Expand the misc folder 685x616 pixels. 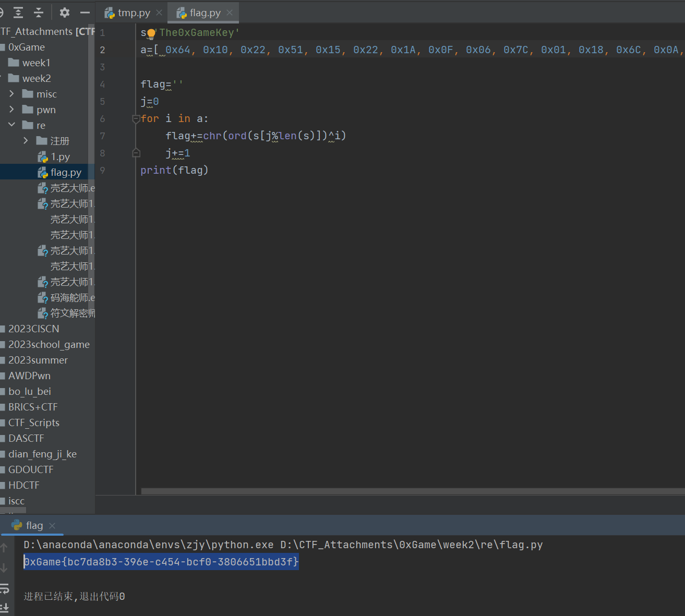pyautogui.click(x=12, y=94)
